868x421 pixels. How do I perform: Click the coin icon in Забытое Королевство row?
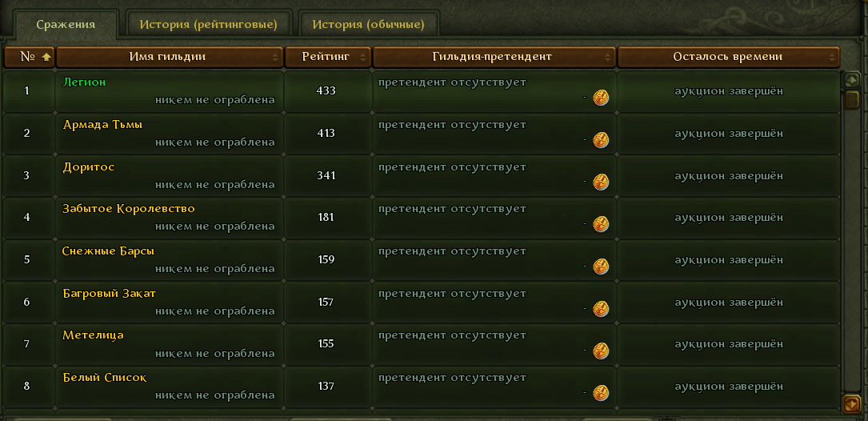pyautogui.click(x=601, y=224)
